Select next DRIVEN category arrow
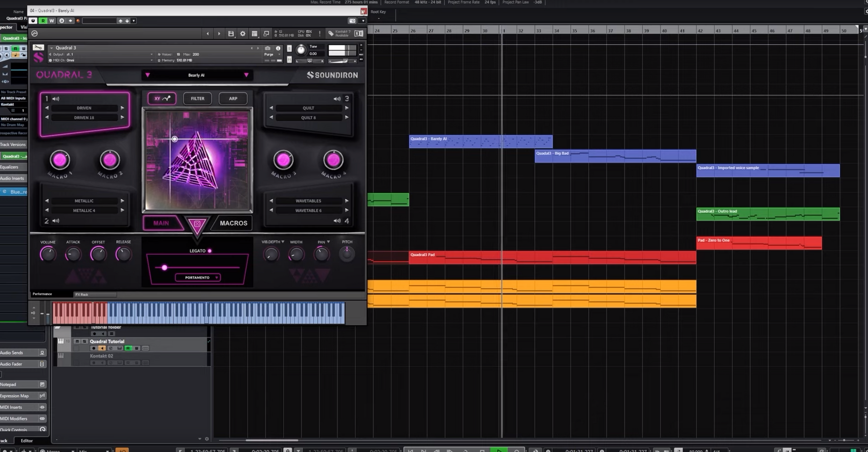 (122, 108)
